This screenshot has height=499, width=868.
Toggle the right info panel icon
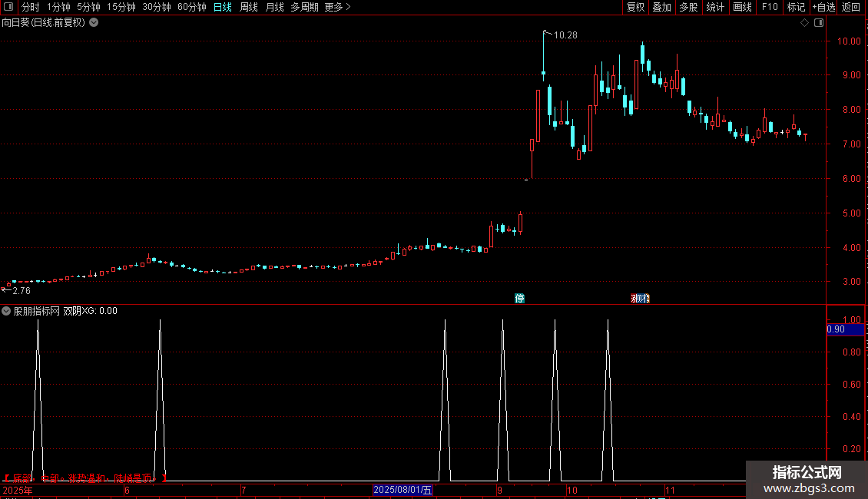[819, 23]
